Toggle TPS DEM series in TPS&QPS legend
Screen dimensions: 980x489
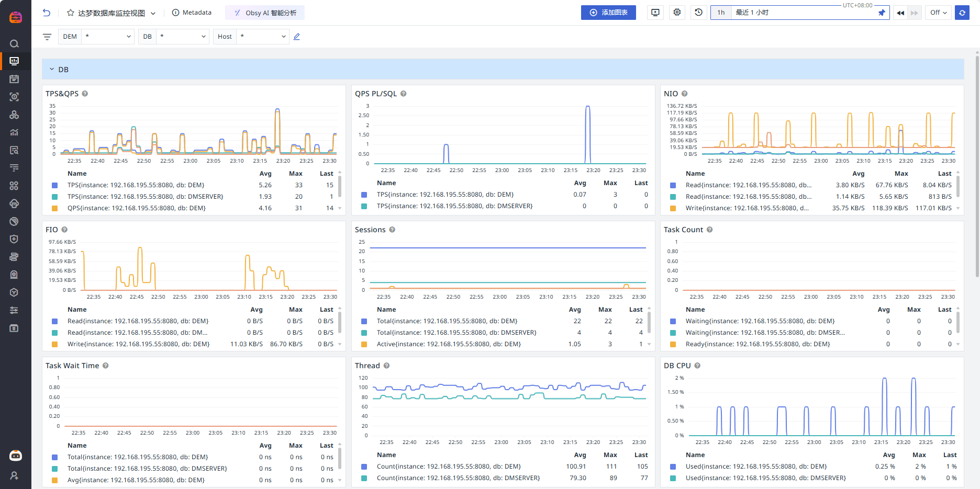(136, 185)
